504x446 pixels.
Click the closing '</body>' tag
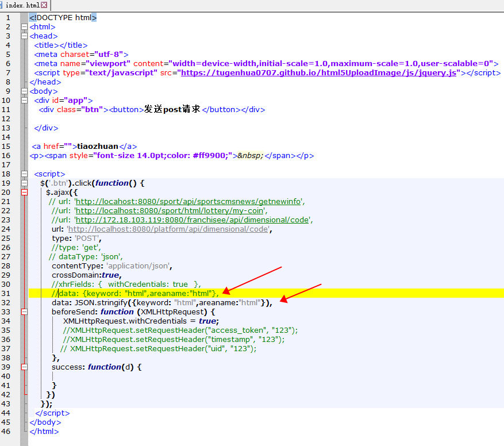45,422
